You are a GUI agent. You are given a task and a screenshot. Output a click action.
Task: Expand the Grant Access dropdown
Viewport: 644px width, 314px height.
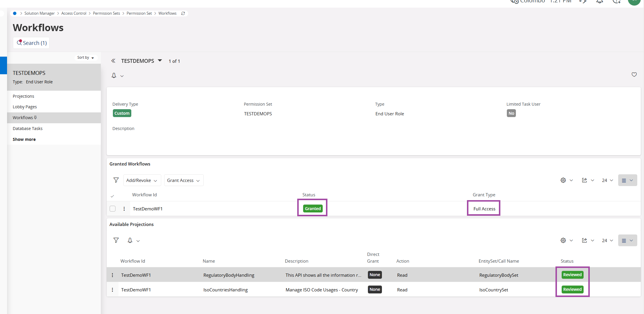tap(183, 180)
